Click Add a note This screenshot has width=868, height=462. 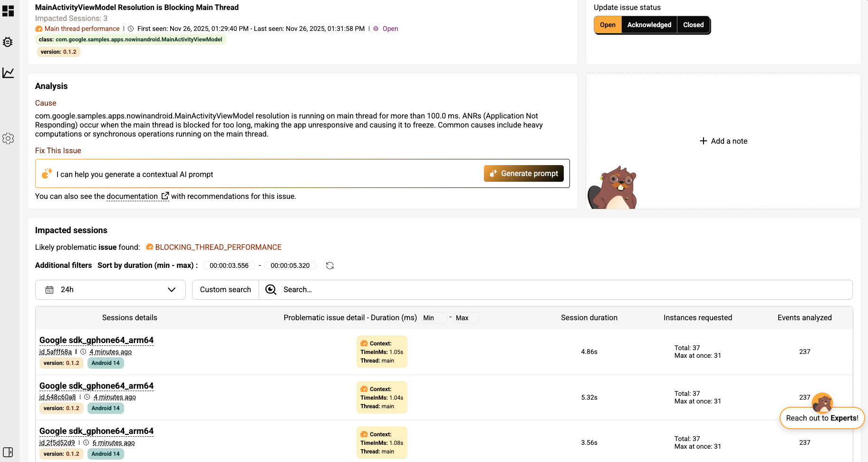[x=723, y=141]
